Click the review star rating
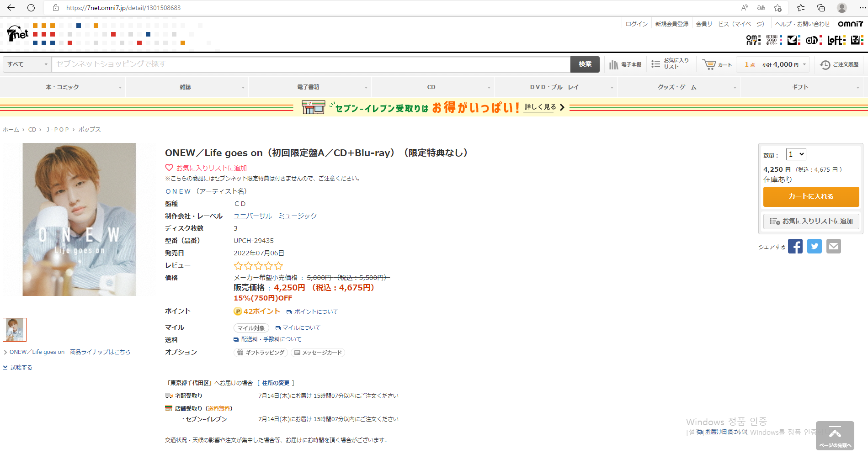 click(258, 266)
